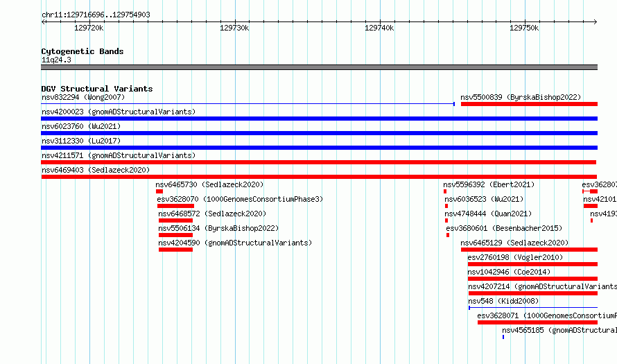
Task: Select nsv4211571 (gnomADStructuralVariants) label
Action: (x=119, y=155)
